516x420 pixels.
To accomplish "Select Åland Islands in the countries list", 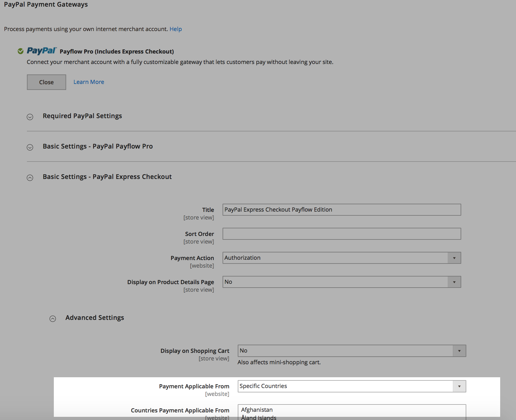I will [x=258, y=417].
